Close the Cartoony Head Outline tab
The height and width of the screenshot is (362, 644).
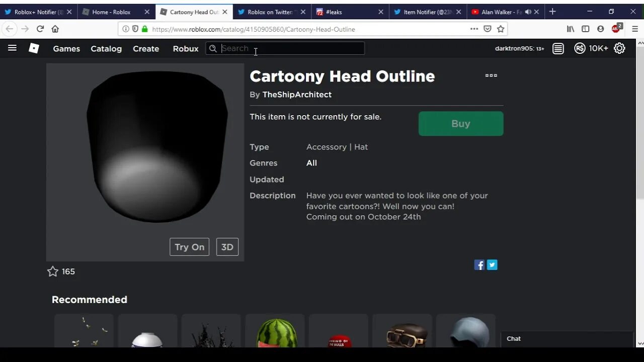point(225,12)
